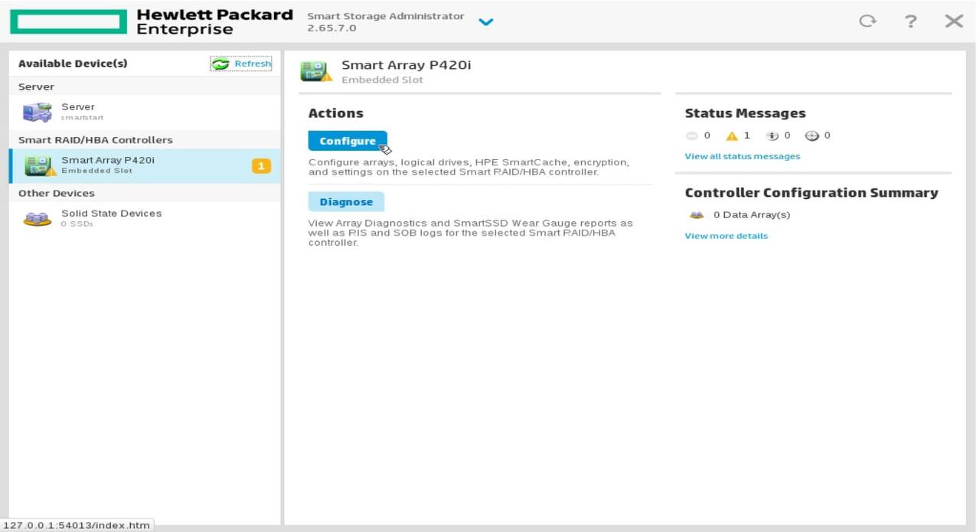Viewport: 980px width, 532px height.
Task: Open the Smart Storage Administrator dropdown arrow
Action: pos(485,22)
